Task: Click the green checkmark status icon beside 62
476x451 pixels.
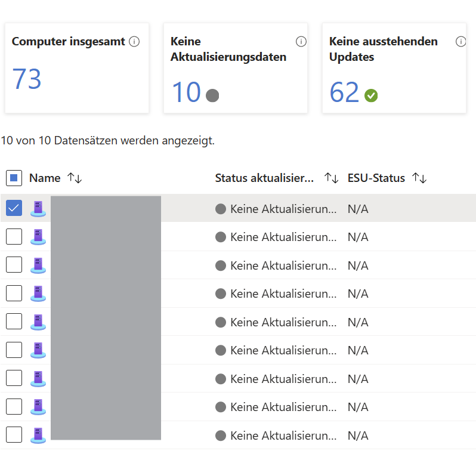Action: (372, 95)
